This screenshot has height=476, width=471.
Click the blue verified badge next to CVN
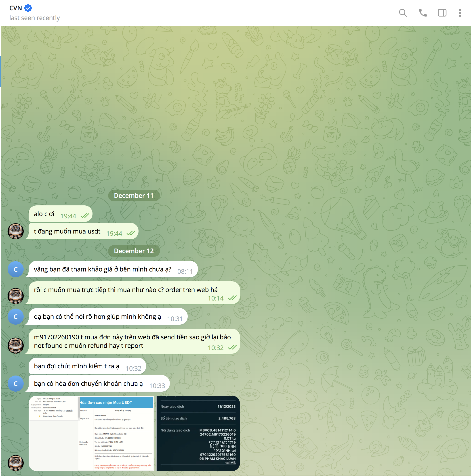coord(28,8)
